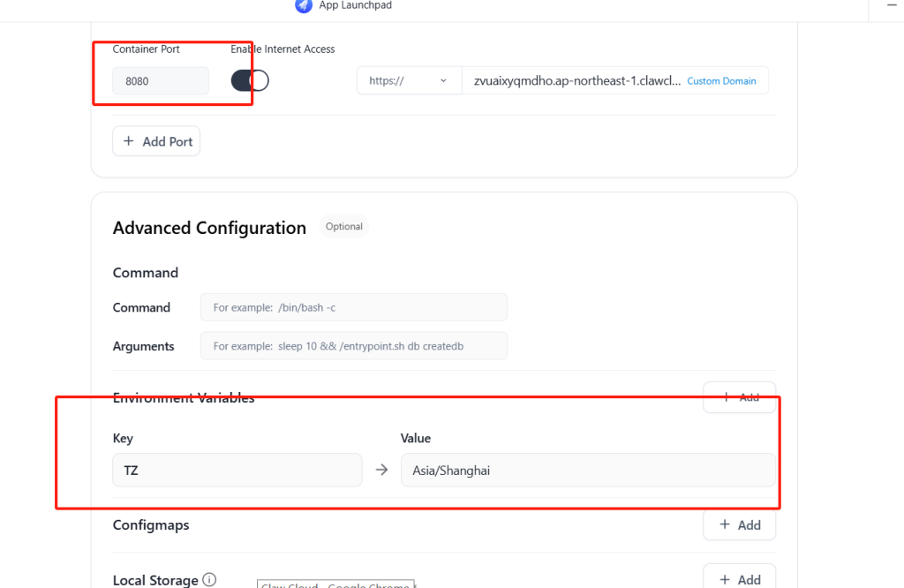This screenshot has height=588, width=904.
Task: Click the Claw Cloud Google Chrome label
Action: pyautogui.click(x=335, y=584)
